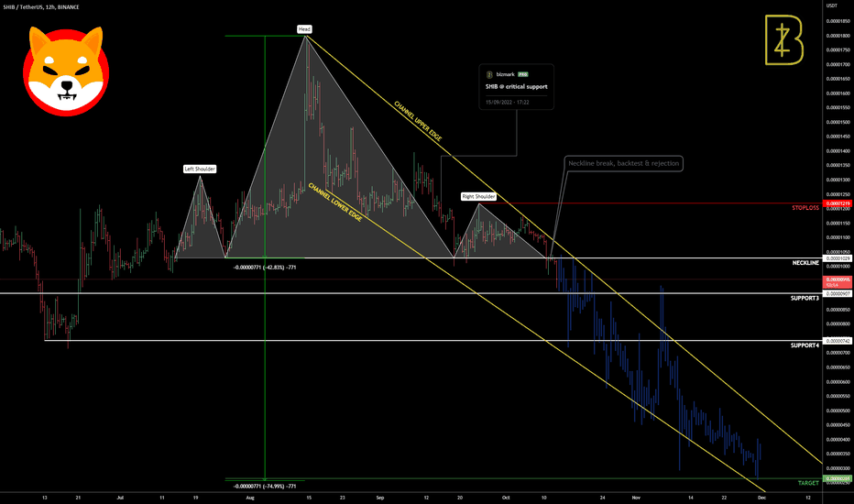Click the PRO badge next to bizmark
The height and width of the screenshot is (504, 854).
(523, 74)
